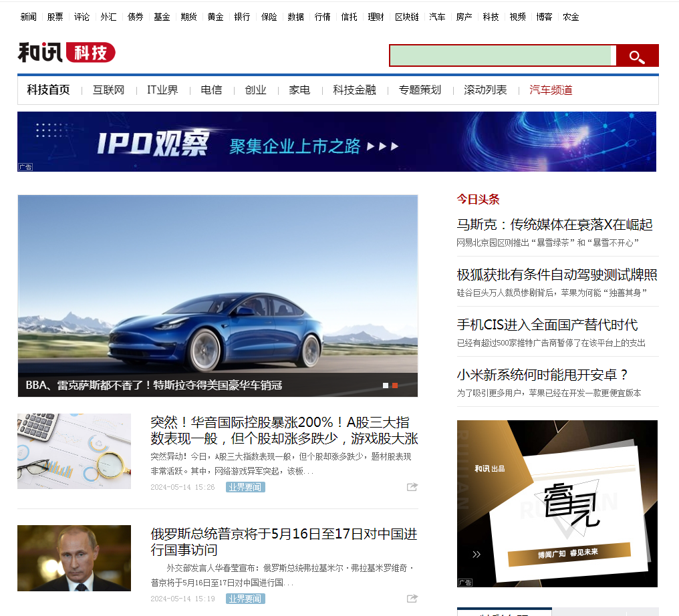The image size is (679, 616).
Task: Select the 家电 tab
Action: coord(299,90)
